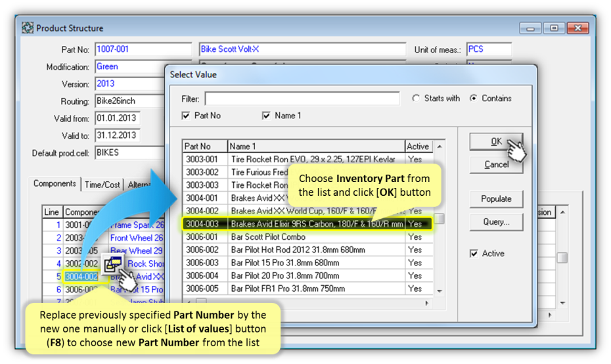Screen dimensions: 611x364
Task: Select the Starts with radio button
Action: click(416, 98)
